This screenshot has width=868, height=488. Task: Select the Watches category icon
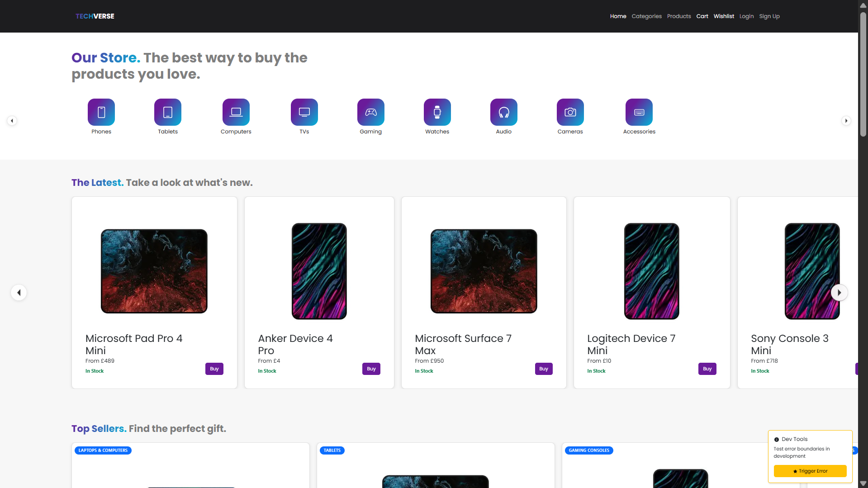[437, 112]
